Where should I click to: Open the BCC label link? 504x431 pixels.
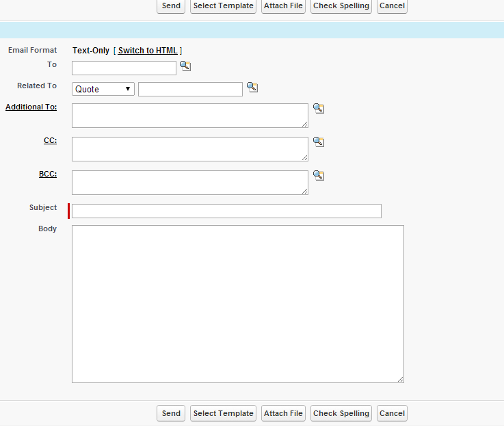[x=48, y=174]
